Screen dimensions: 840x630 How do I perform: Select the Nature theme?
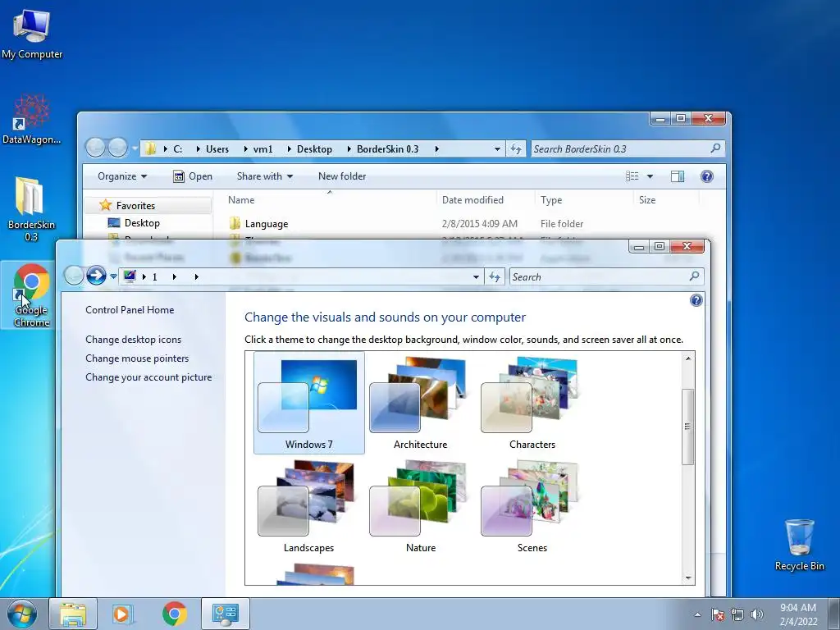point(421,506)
